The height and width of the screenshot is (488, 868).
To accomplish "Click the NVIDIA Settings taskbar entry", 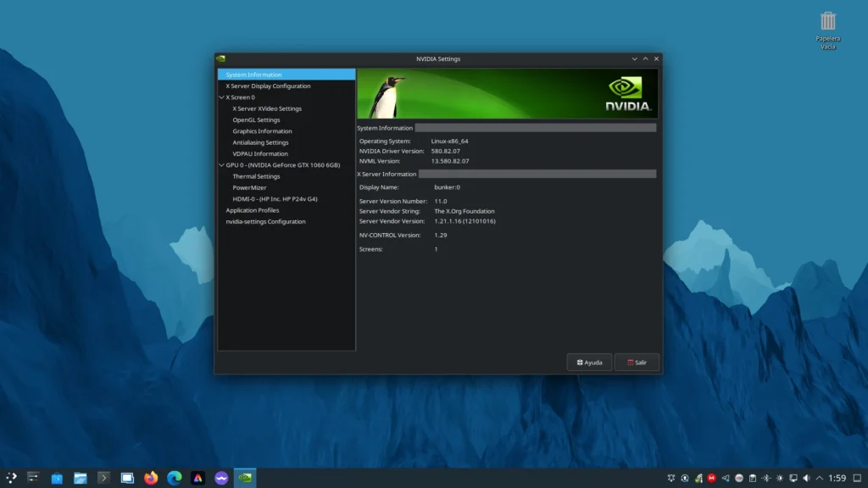I will click(x=245, y=478).
